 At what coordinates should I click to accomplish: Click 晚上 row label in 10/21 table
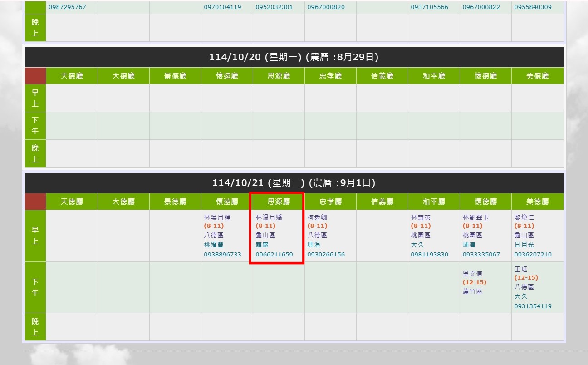35,327
